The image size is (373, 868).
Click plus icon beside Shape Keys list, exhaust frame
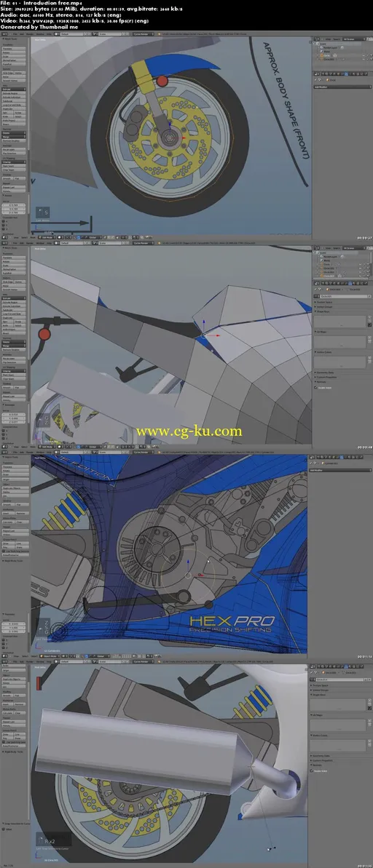coord(369,700)
